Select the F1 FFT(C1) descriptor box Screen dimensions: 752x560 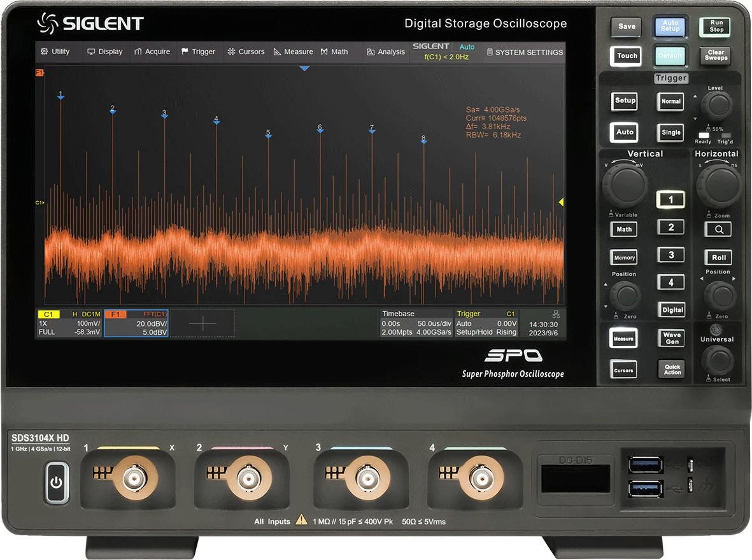pos(136,323)
